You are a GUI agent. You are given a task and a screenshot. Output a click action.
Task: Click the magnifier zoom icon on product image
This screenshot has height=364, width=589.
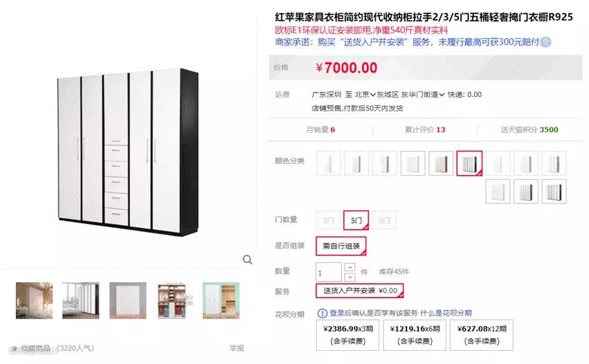[x=247, y=260]
